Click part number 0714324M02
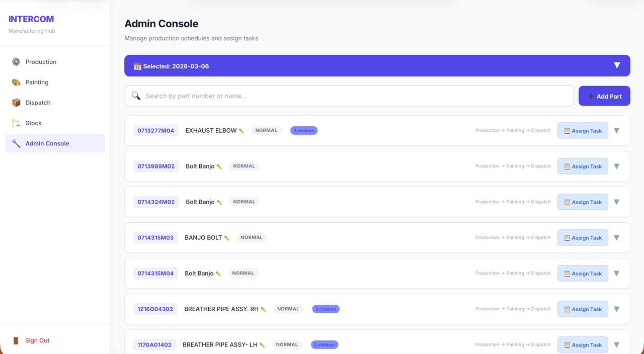The height and width of the screenshot is (354, 644). point(156,202)
